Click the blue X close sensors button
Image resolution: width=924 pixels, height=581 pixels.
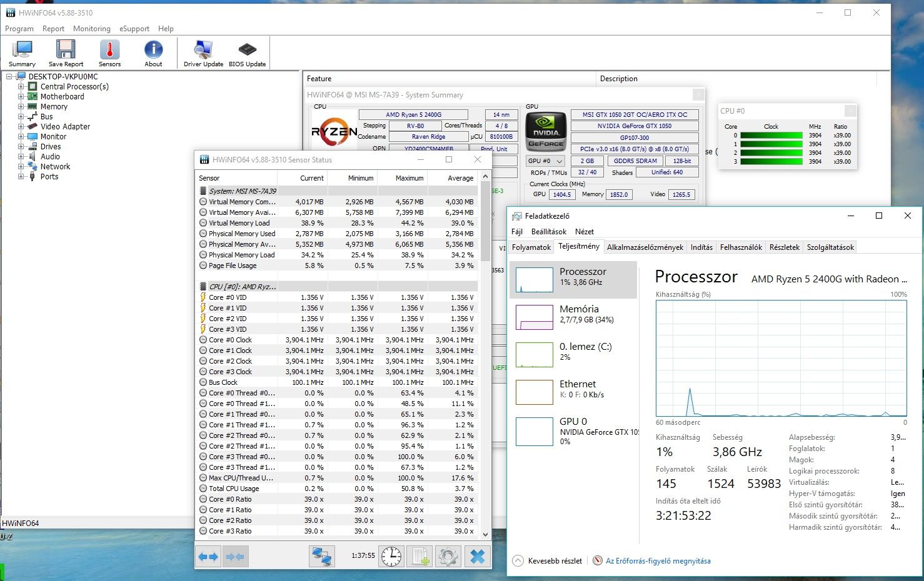pyautogui.click(x=477, y=556)
